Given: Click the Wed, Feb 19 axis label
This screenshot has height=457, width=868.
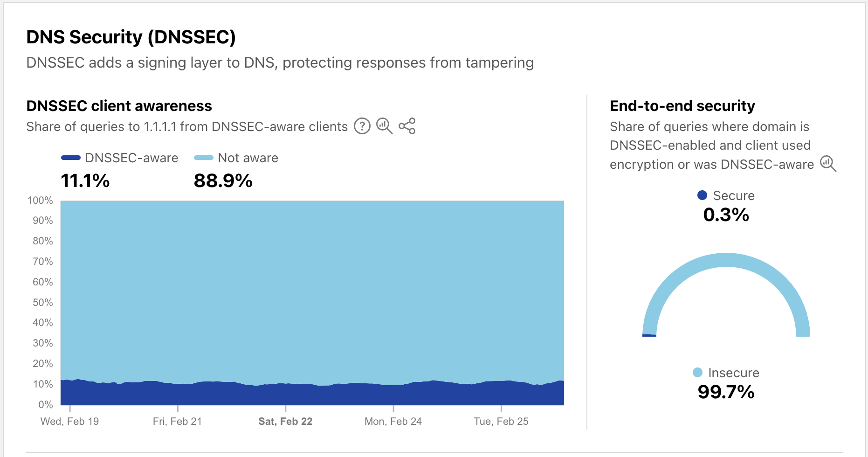Looking at the screenshot, I should point(69,422).
